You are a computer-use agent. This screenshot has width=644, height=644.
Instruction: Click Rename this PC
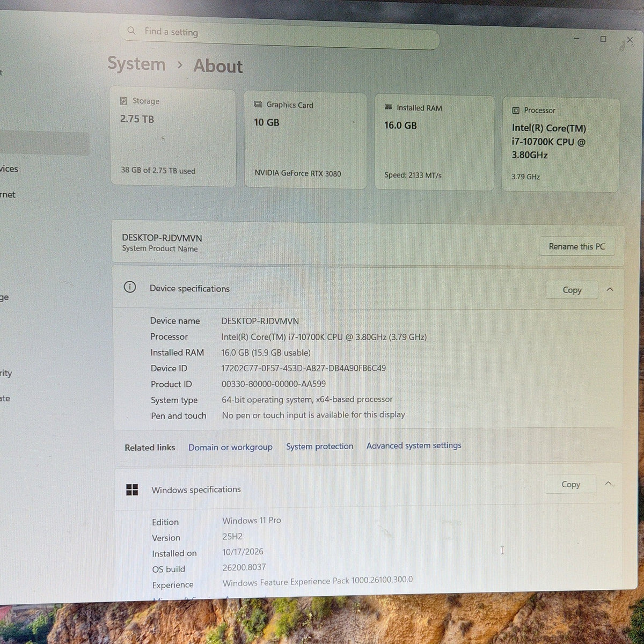pos(577,246)
